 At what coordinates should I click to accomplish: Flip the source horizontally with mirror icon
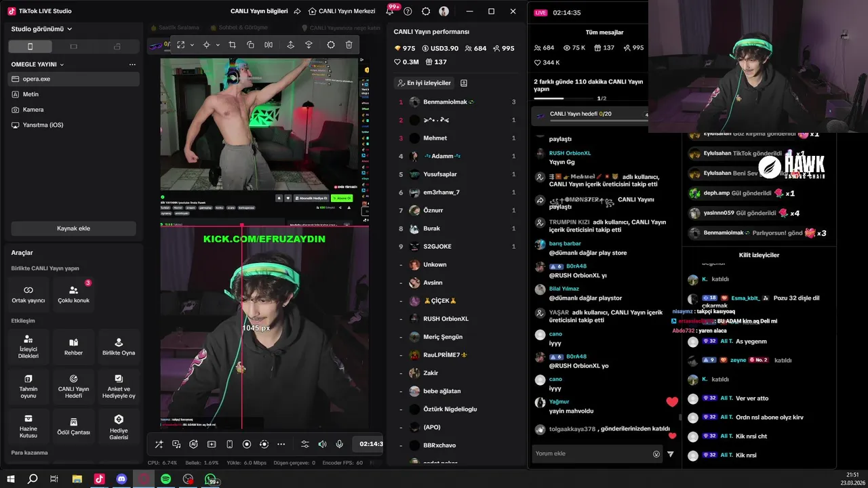[x=269, y=45]
